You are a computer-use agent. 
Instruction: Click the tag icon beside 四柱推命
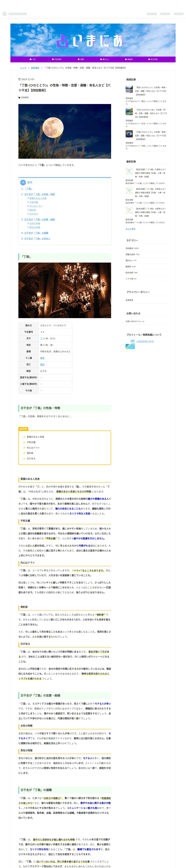[x=19, y=97]
